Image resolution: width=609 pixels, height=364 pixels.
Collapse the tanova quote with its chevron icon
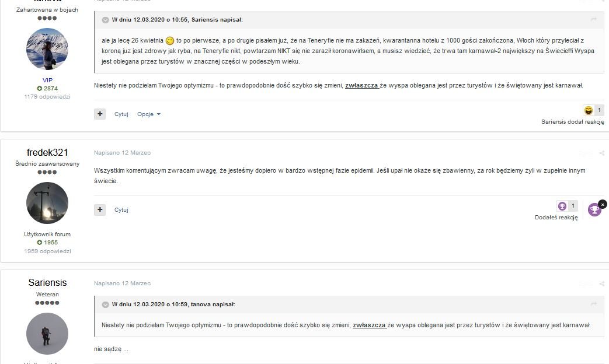pos(105,304)
